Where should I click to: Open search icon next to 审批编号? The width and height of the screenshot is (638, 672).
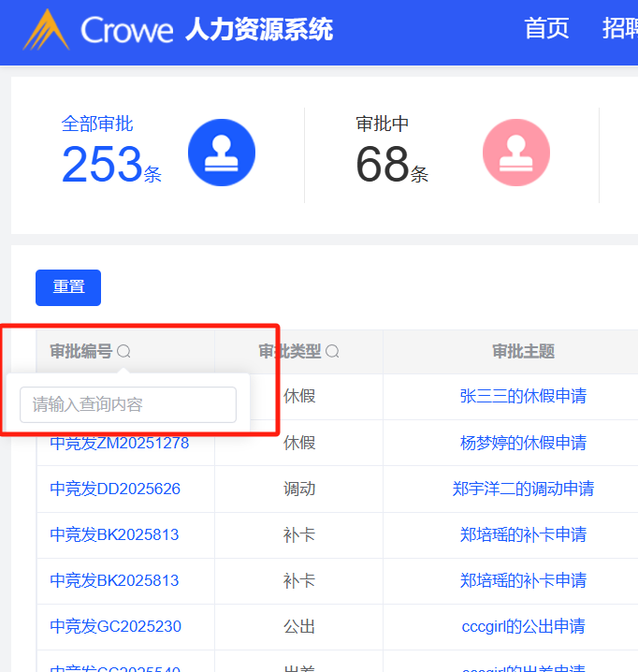click(x=123, y=351)
